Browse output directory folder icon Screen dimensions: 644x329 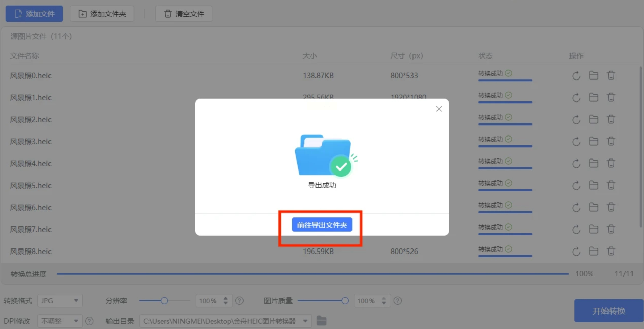click(321, 321)
